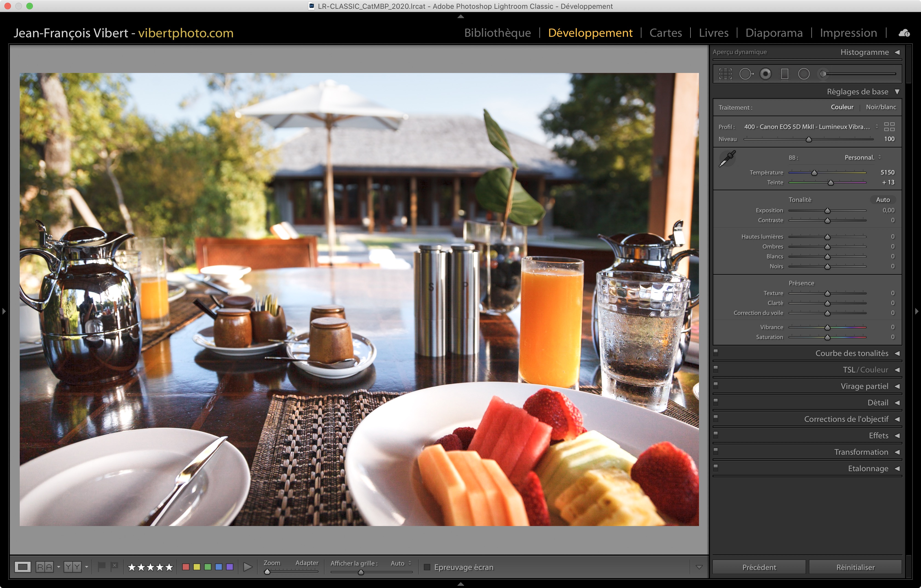Apply the red color label swatch
The image size is (921, 588).
tap(186, 567)
